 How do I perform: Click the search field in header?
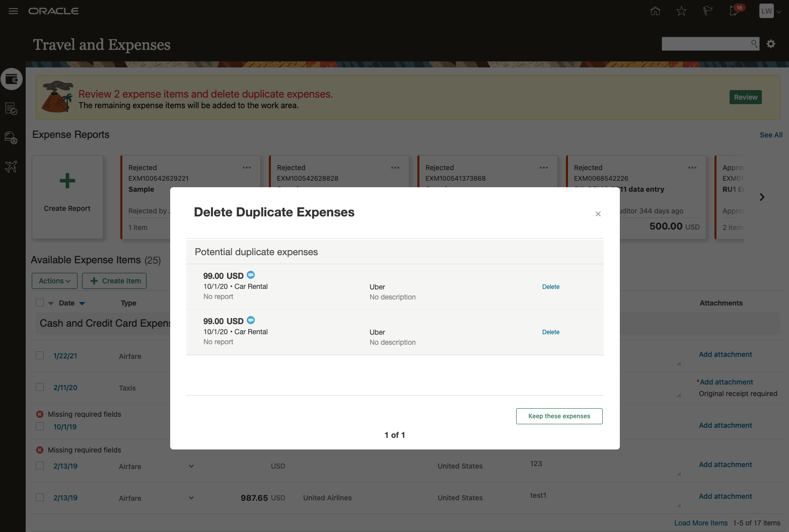(x=706, y=44)
